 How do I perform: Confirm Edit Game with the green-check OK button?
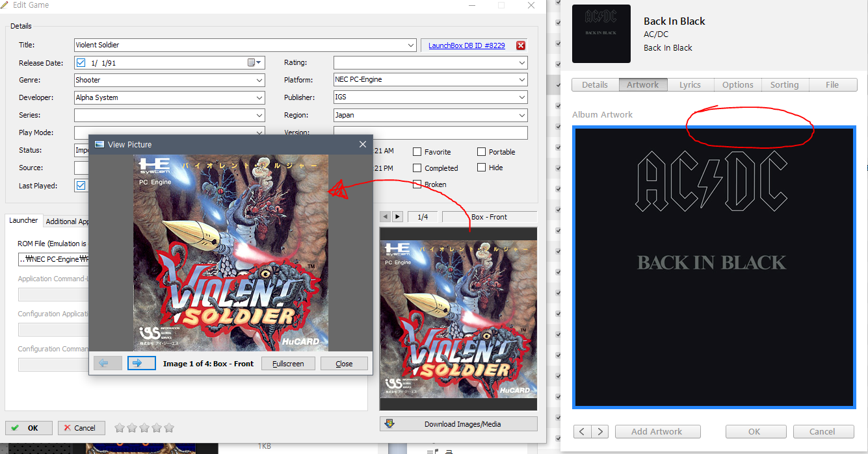29,428
